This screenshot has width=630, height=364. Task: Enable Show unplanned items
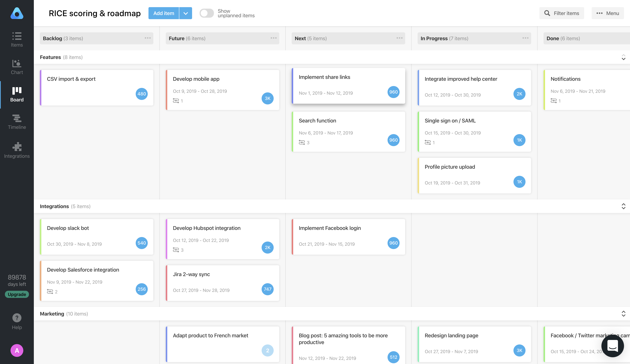[207, 13]
